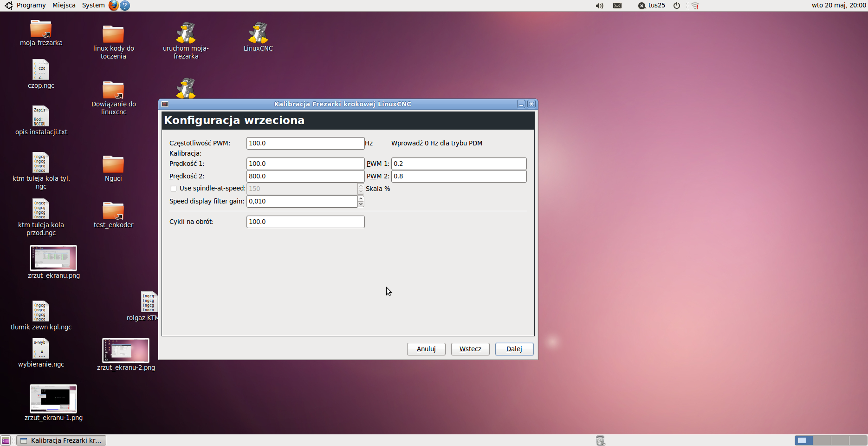The width and height of the screenshot is (868, 446).
Task: Switch to the fourth workspace
Action: click(x=858, y=440)
